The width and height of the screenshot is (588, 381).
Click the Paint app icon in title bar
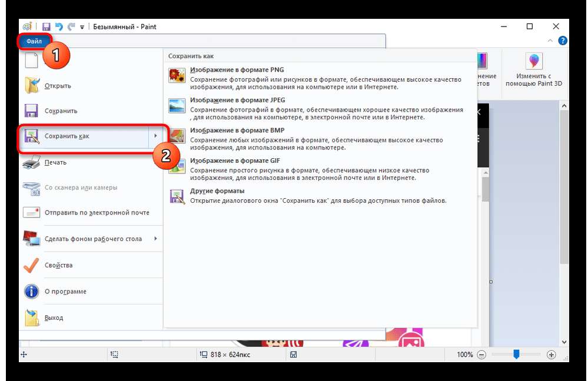[27, 26]
